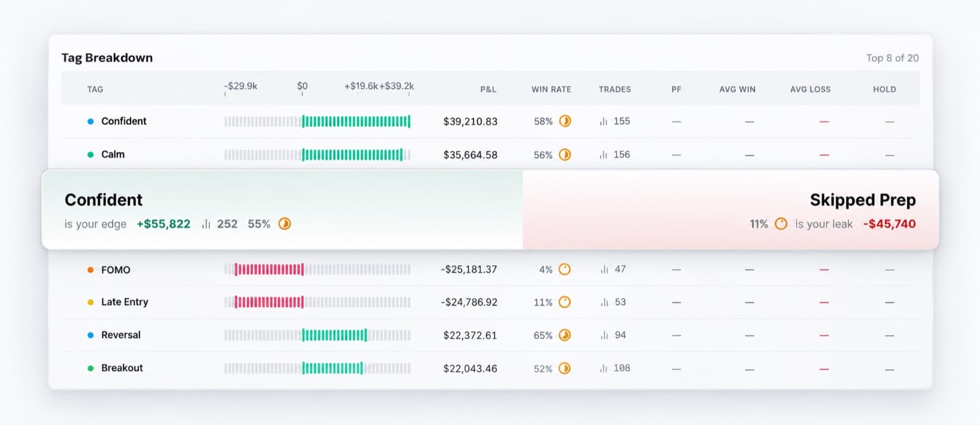Click the red P&L bar for FOMO

point(269,269)
